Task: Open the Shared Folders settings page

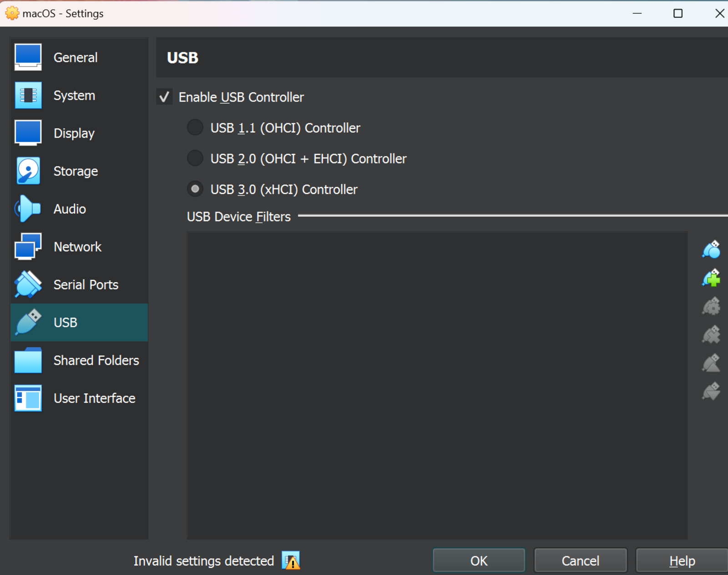Action: 96,360
